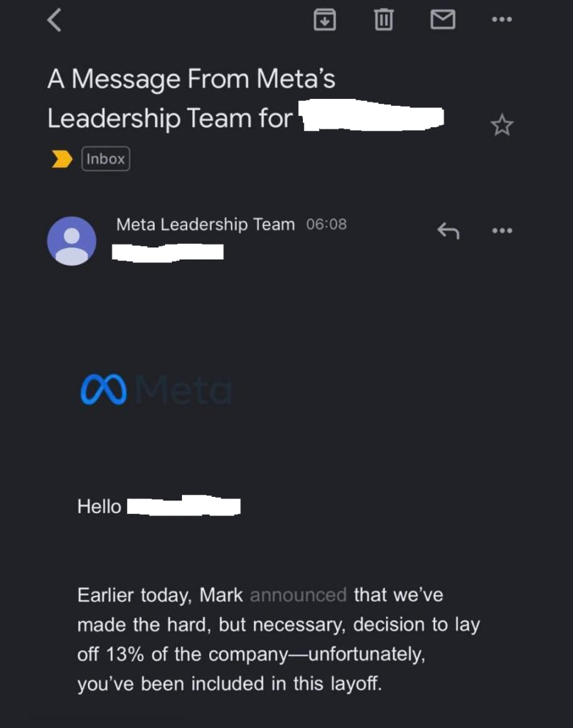Click the layoff announcement paragraph
The image size is (573, 728).
click(277, 640)
